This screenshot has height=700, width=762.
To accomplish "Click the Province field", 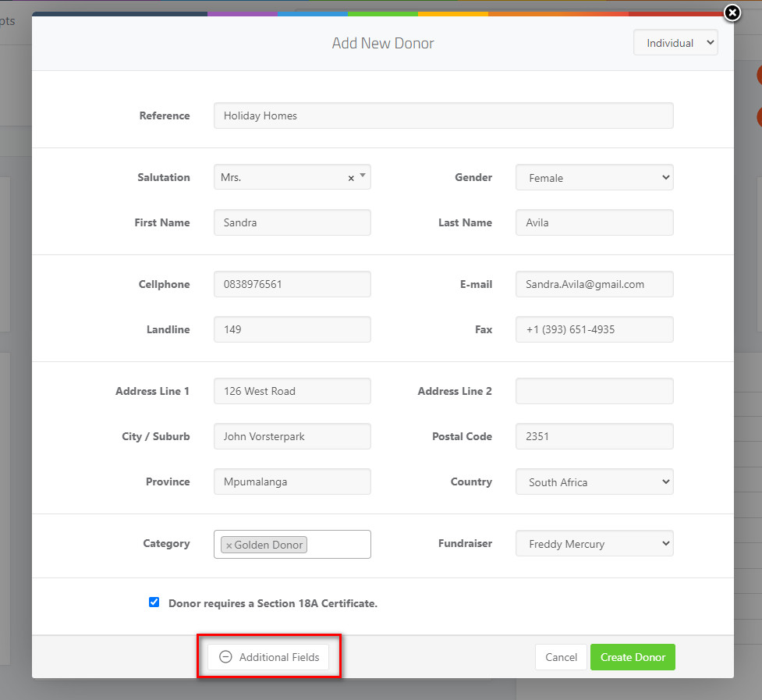I will pos(292,481).
